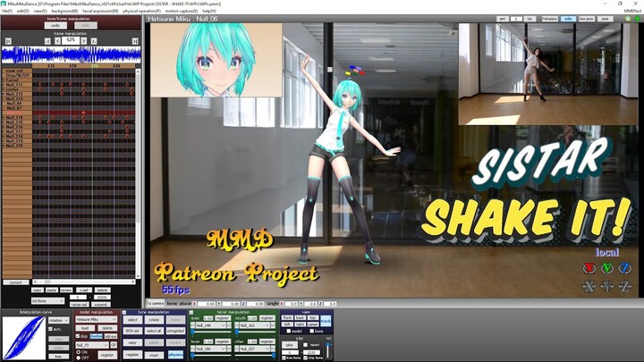This screenshot has width=644, height=362.
Task: Open the view menu
Action: (x=40, y=11)
